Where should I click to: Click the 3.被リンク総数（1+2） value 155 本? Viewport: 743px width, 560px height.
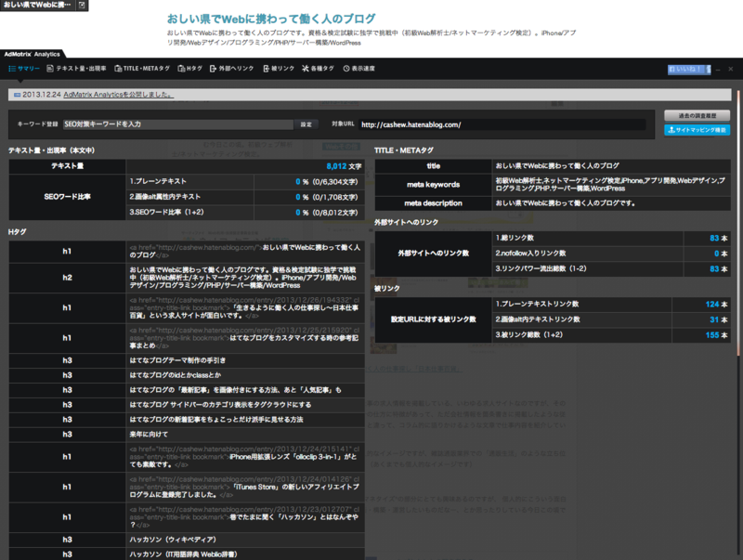coord(716,335)
